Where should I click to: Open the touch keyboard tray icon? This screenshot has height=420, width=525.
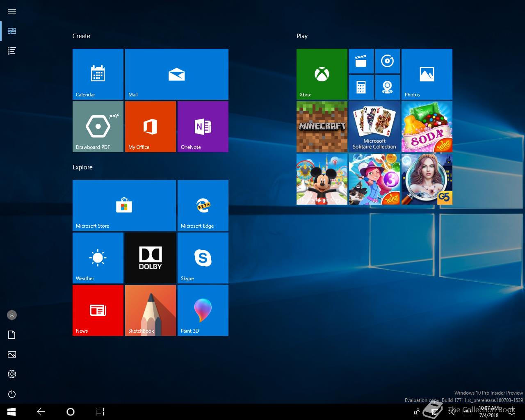[467, 412]
